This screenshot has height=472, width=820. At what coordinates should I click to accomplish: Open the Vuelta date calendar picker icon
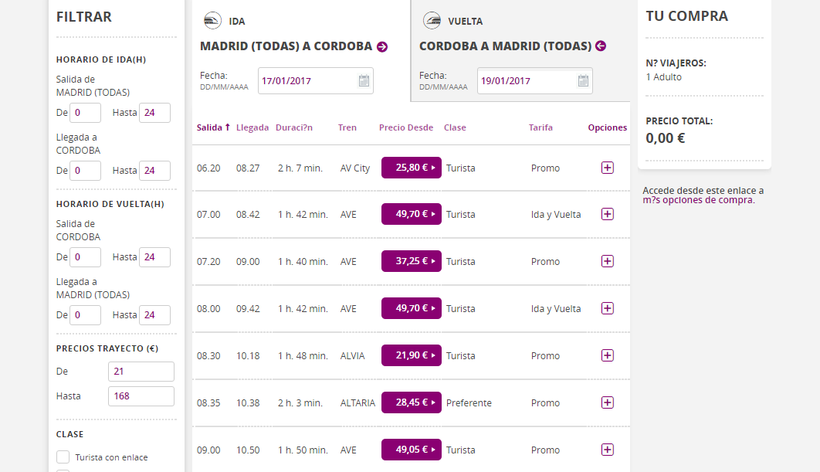pyautogui.click(x=583, y=81)
